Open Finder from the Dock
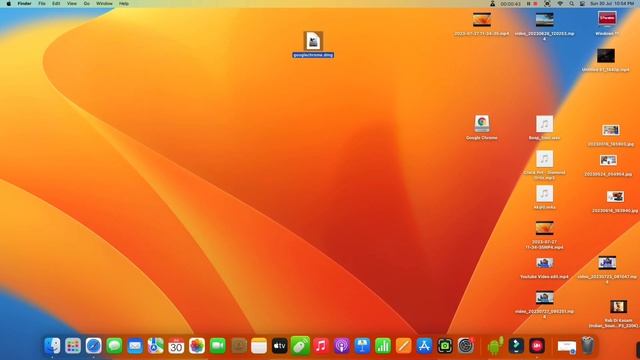 52,346
